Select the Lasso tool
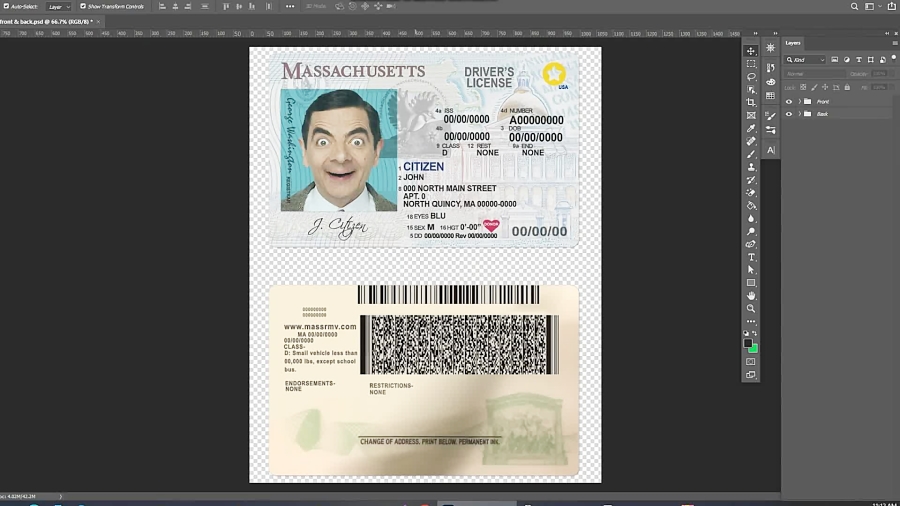900x506 pixels. point(751,77)
